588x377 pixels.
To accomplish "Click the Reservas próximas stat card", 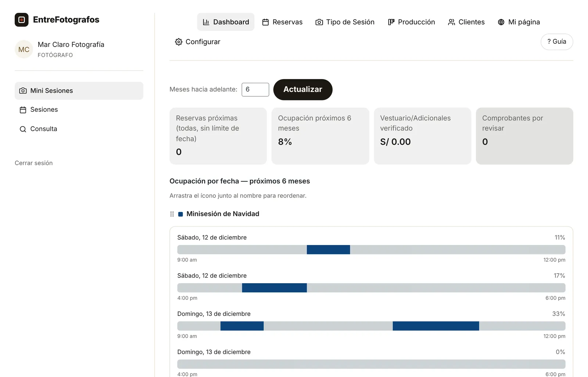I will coord(218,136).
